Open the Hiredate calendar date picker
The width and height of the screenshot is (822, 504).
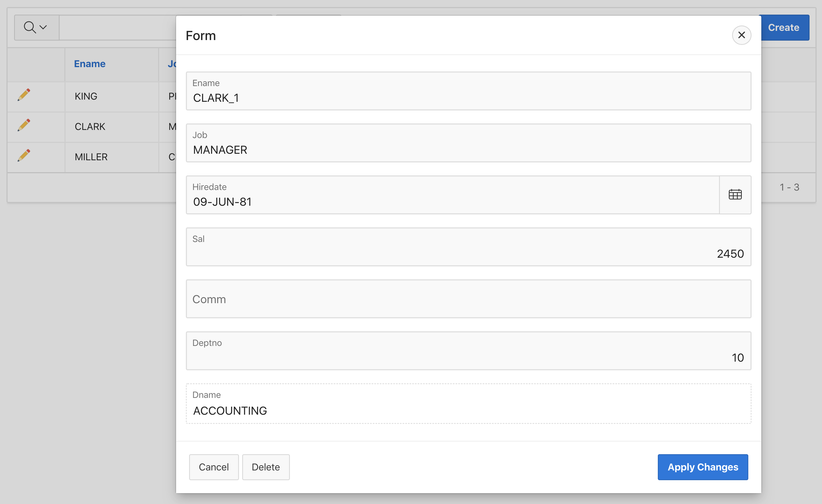pos(735,195)
